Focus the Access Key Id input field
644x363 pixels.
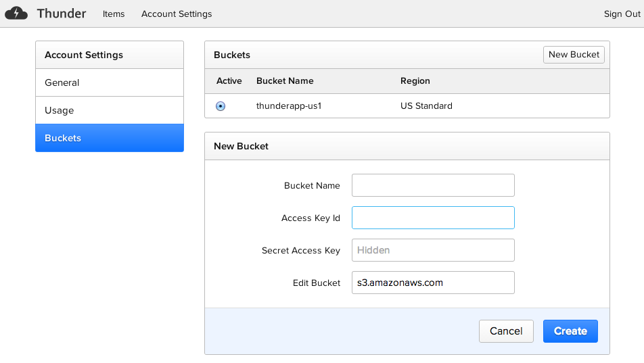click(433, 218)
